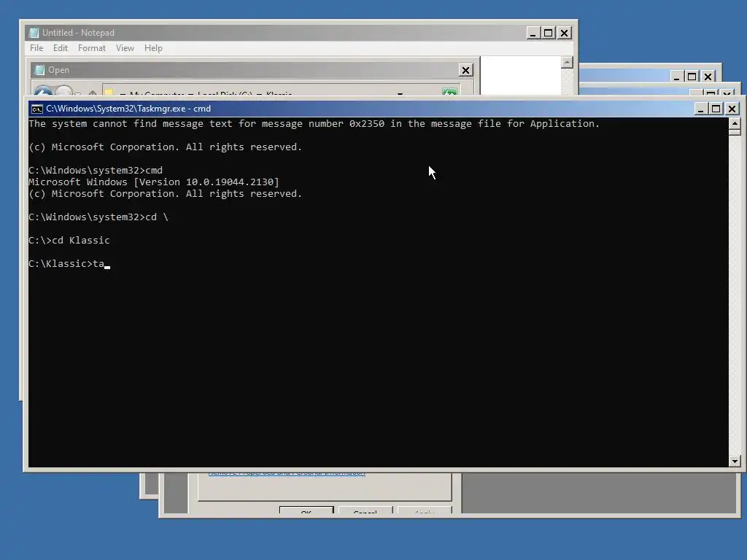Image resolution: width=747 pixels, height=560 pixels.
Task: Click the Notepad scrollbar's up arrow
Action: point(567,63)
